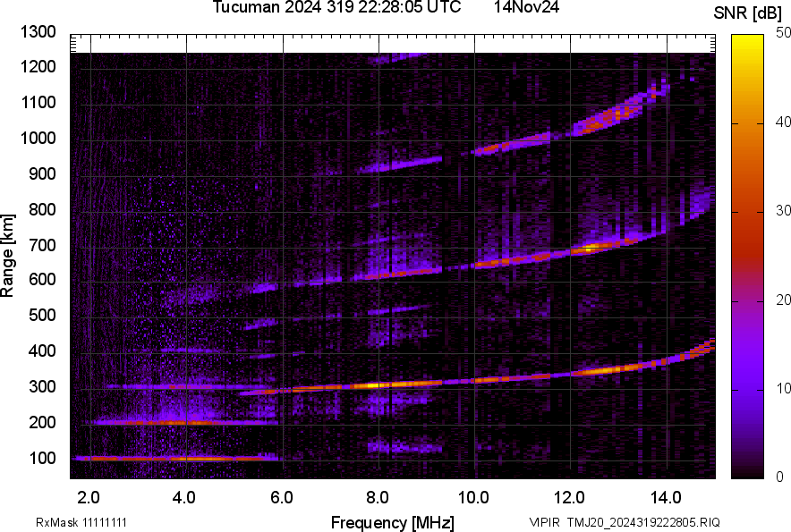Screen dimensions: 791x532
Task: Click the 100 km E-layer echo trace
Action: 175,459
